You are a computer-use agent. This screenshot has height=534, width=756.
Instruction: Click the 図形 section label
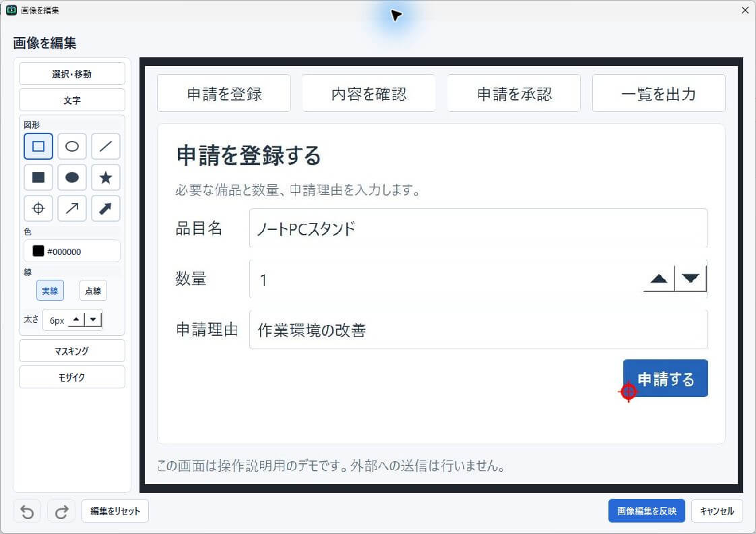32,125
